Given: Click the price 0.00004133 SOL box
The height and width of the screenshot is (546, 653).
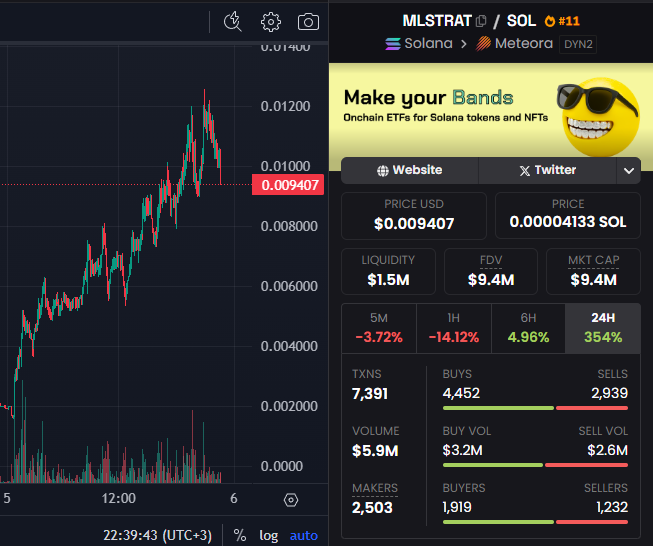Looking at the screenshot, I should (568, 216).
